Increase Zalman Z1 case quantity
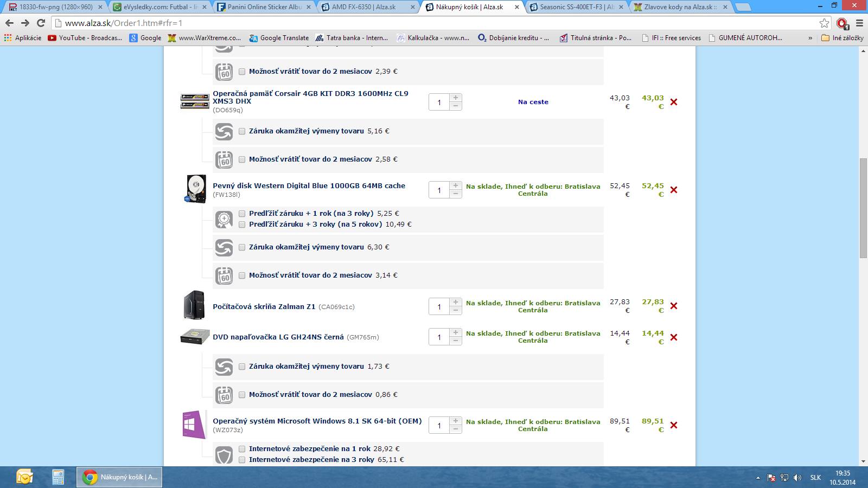This screenshot has height=488, width=868. (456, 302)
